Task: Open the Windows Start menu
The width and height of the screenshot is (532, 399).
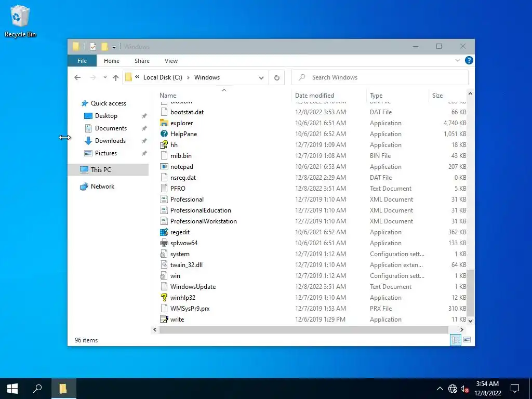Action: pos(12,389)
